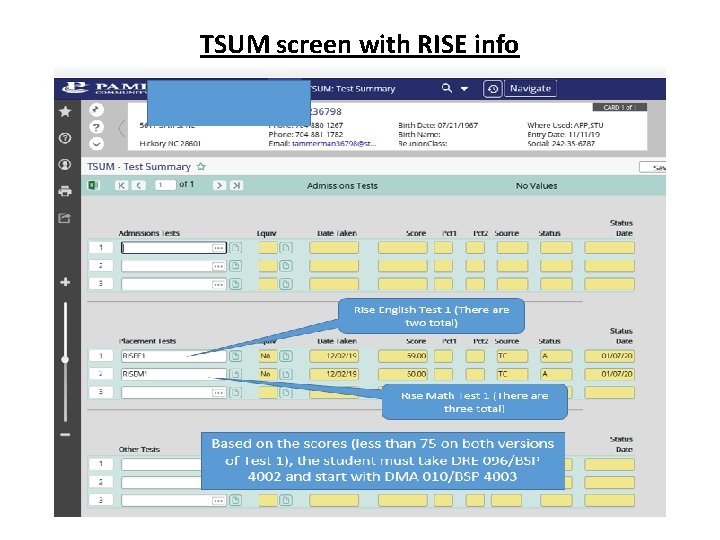Click the printer icon in sidebar
This screenshot has height=540, width=720.
[x=65, y=191]
